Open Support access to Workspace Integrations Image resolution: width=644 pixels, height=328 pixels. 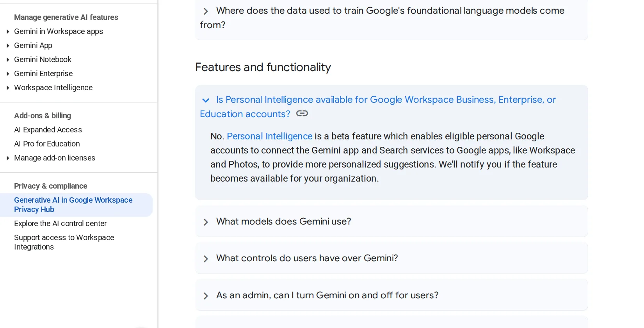tap(64, 242)
